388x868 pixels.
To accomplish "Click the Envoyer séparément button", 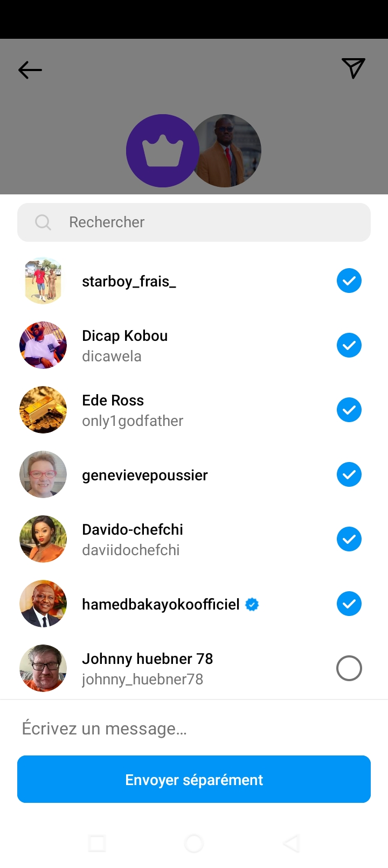I will pyautogui.click(x=194, y=779).
